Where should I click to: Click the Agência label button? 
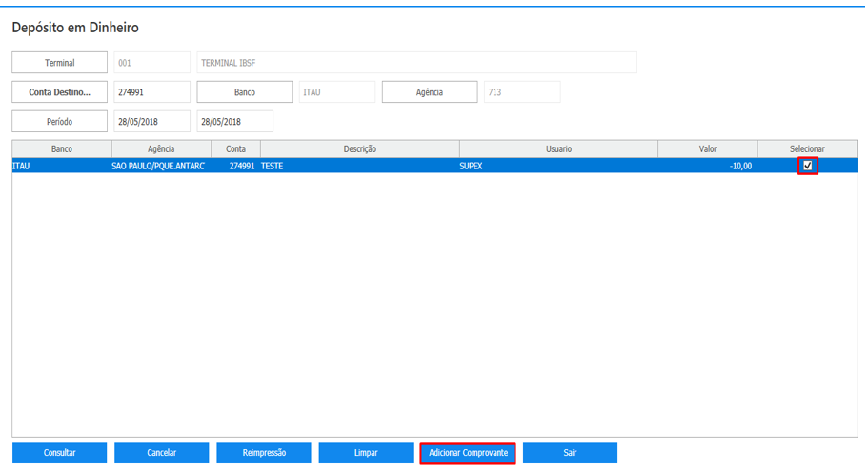point(430,91)
